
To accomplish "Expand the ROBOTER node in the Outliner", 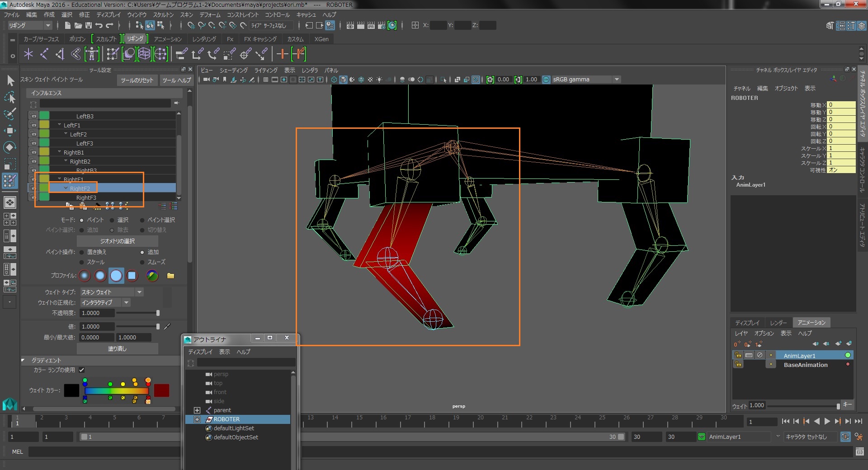I will tap(197, 419).
